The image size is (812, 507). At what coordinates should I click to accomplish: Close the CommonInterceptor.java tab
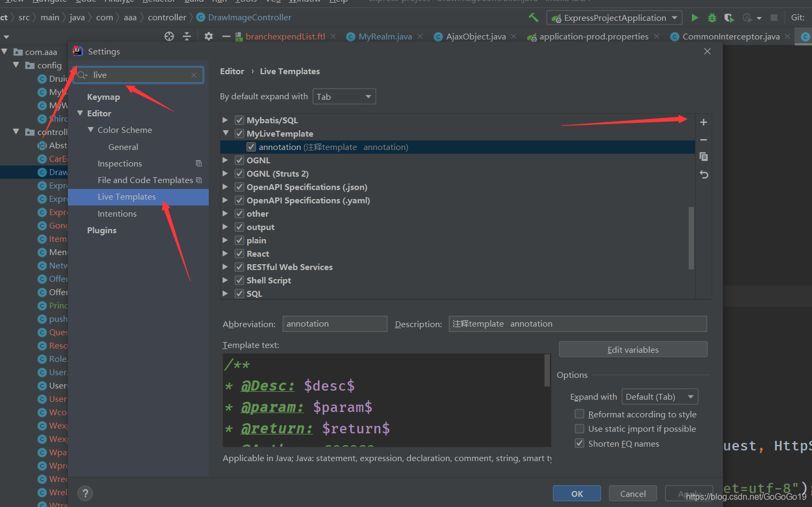pos(787,36)
